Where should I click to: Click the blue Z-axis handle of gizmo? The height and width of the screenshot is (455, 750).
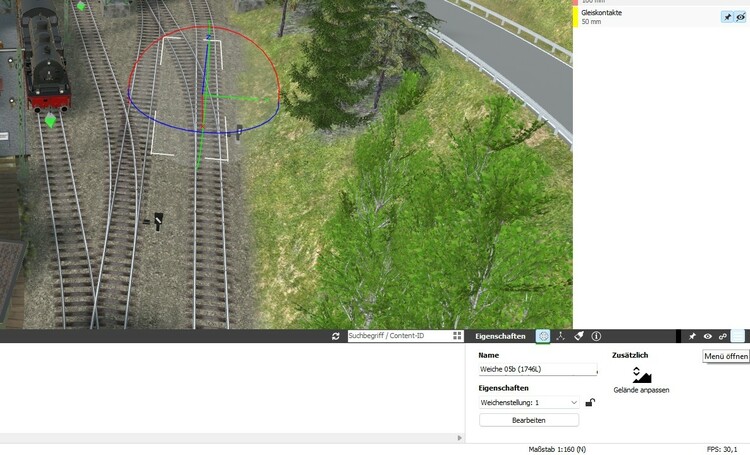[x=208, y=37]
